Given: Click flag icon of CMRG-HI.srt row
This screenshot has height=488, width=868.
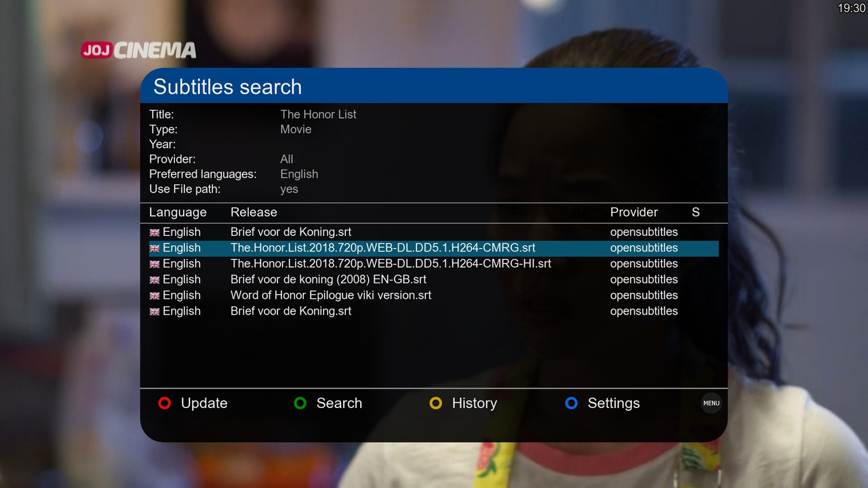Looking at the screenshot, I should (155, 264).
